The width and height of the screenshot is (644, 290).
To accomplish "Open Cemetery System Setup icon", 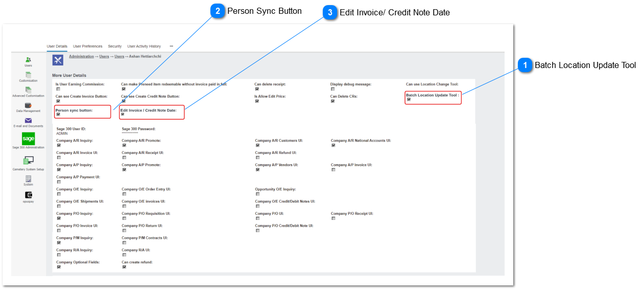I will pyautogui.click(x=28, y=161).
